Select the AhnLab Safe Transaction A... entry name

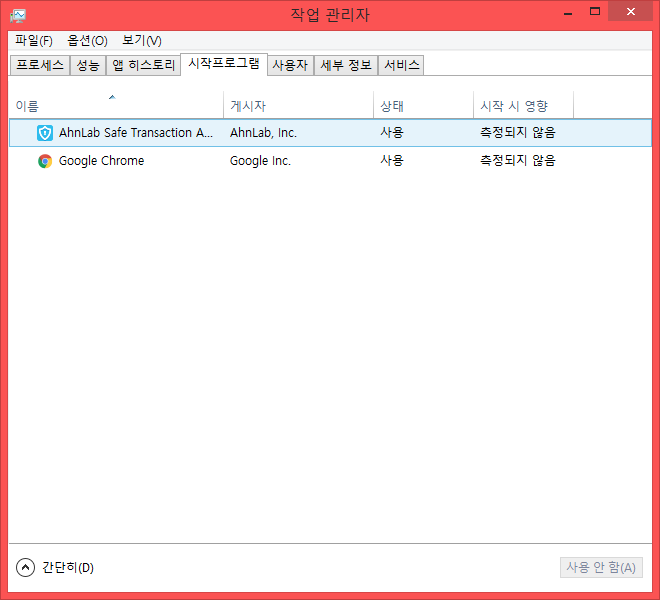coord(136,133)
